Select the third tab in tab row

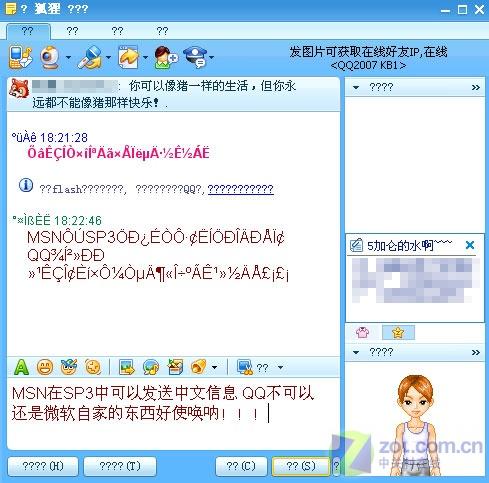click(x=117, y=31)
